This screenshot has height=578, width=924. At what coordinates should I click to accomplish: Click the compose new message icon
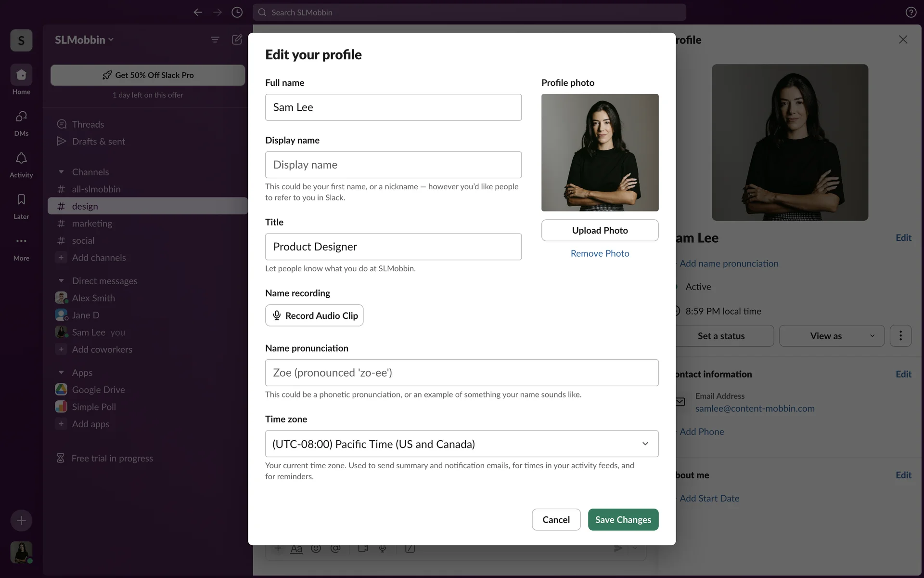click(237, 39)
